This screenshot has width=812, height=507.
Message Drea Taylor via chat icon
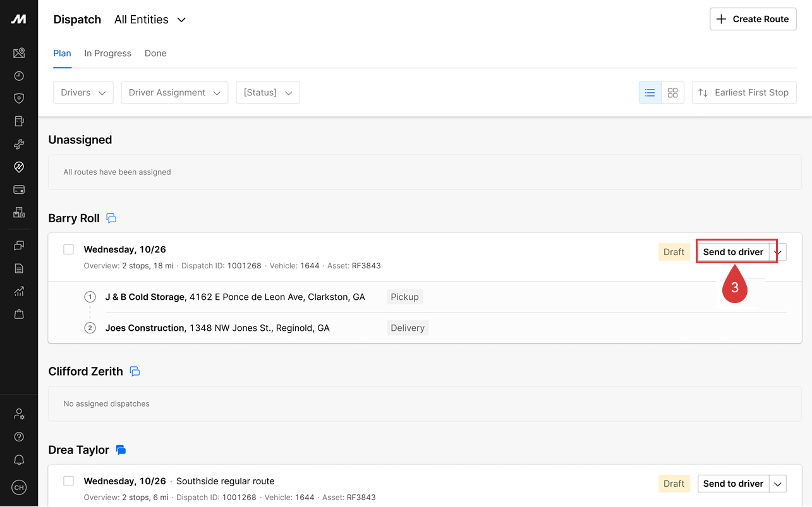tap(121, 450)
